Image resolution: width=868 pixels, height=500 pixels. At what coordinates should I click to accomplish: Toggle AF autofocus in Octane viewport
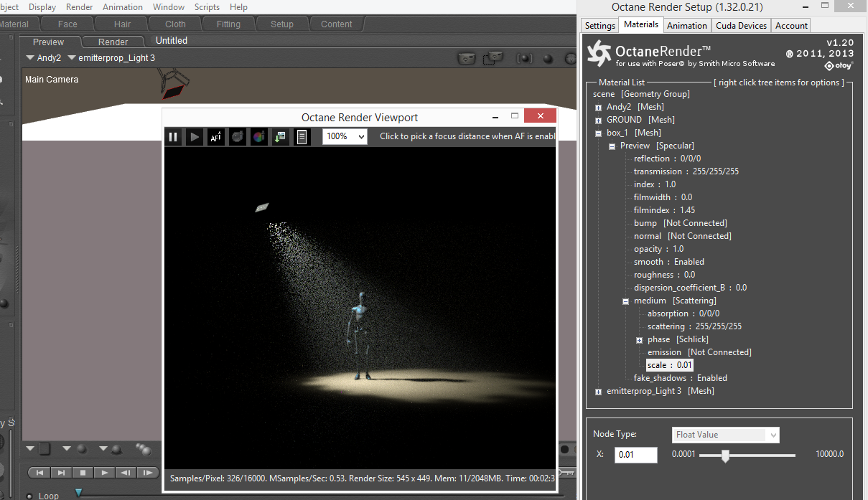click(x=216, y=136)
